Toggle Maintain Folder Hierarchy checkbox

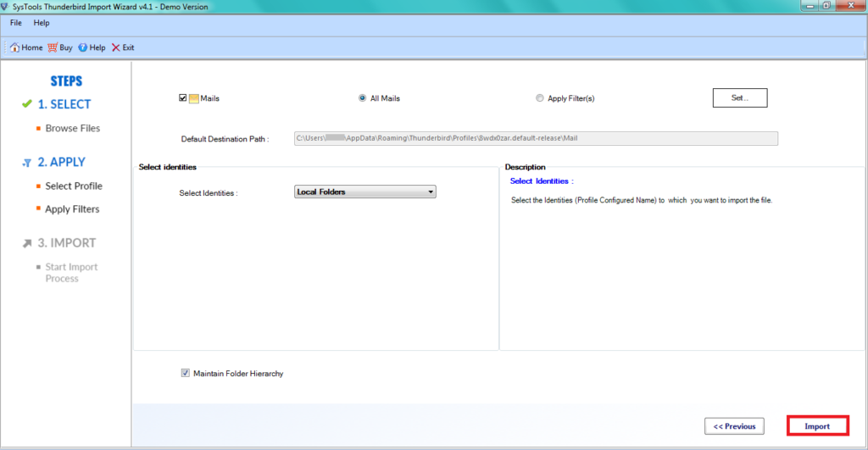pos(186,373)
